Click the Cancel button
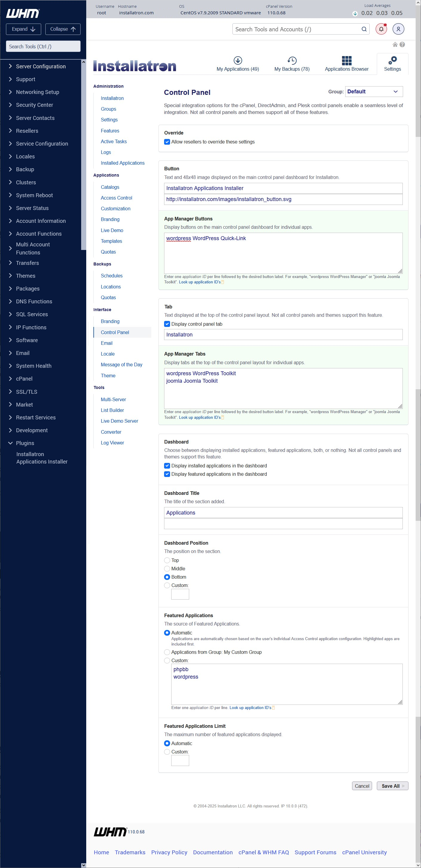Image resolution: width=421 pixels, height=868 pixels. [362, 786]
